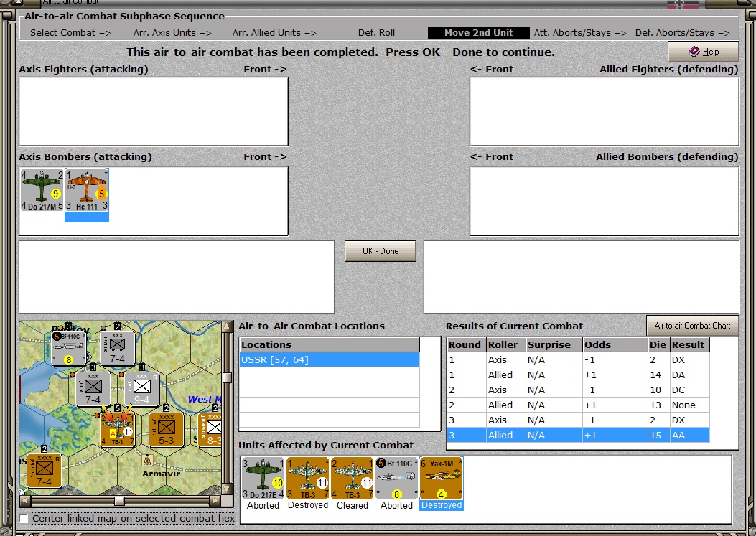This screenshot has height=536, width=756.
Task: Click the aborted Bf 110G unit counter
Action: point(396,479)
